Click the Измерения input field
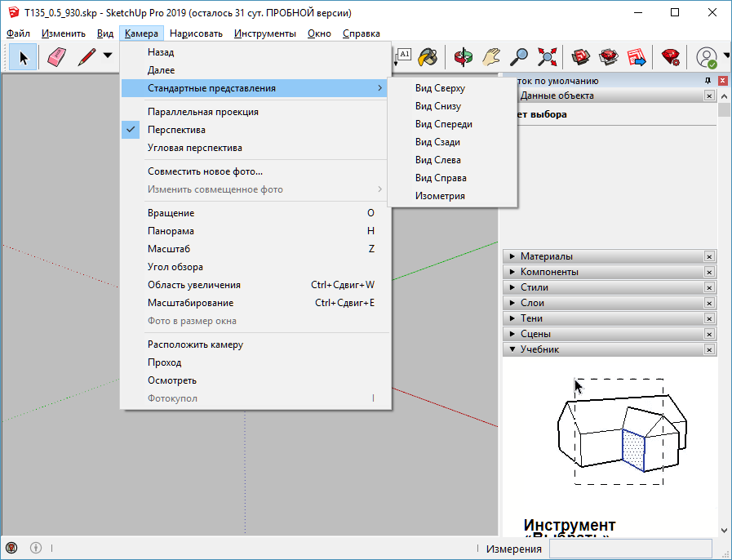The image size is (732, 560). [630, 549]
